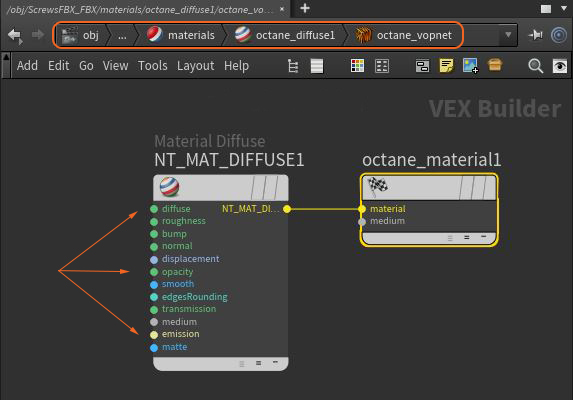The width and height of the screenshot is (573, 400).
Task: Select octane_vopnet path segment
Action: [404, 35]
